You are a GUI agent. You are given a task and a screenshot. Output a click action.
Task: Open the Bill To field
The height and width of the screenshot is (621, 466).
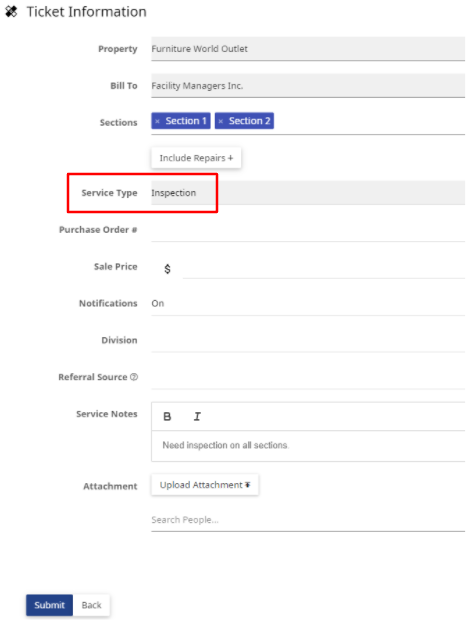coord(308,86)
